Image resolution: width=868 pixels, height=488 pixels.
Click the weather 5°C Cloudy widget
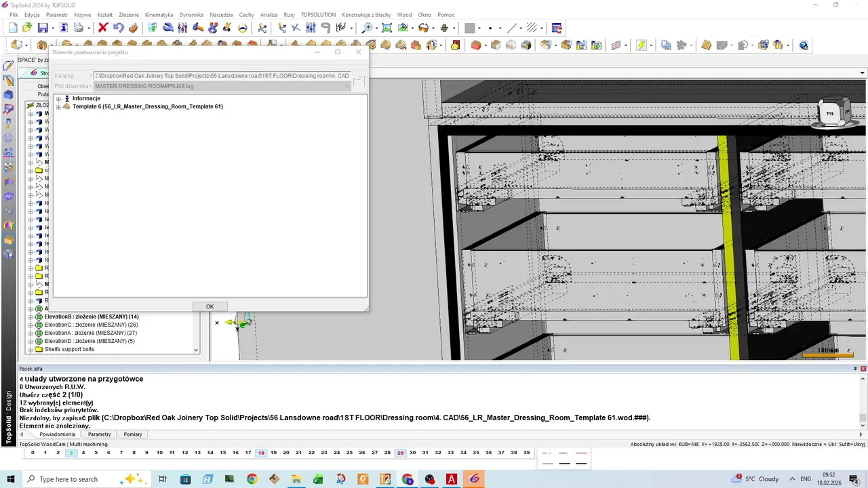tap(756, 479)
